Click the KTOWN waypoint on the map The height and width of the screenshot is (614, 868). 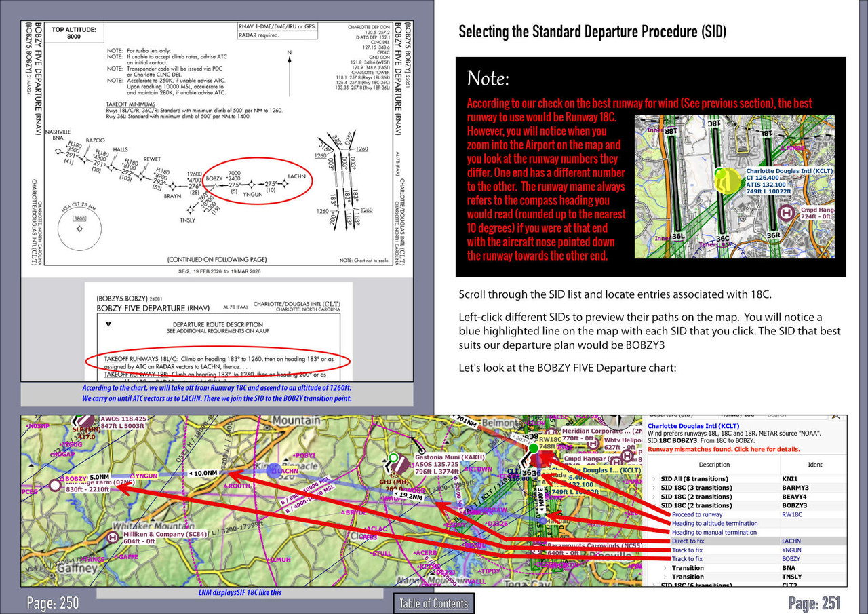(x=478, y=469)
